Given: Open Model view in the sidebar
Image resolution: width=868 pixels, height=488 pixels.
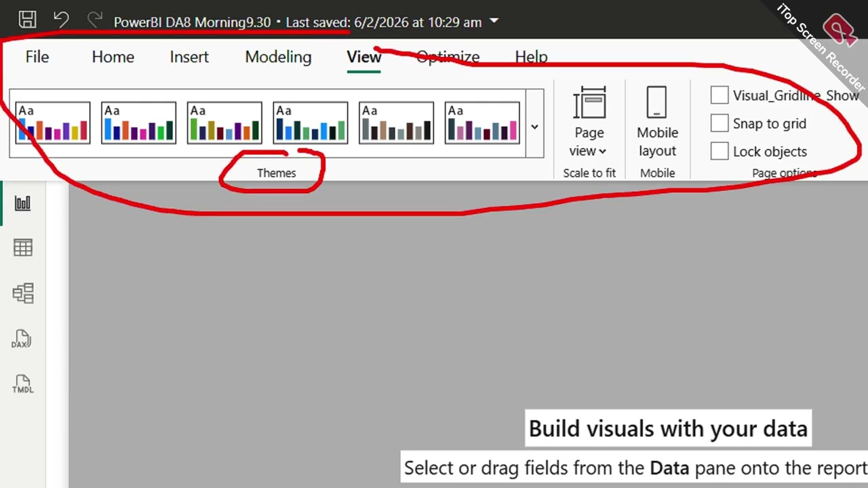Looking at the screenshot, I should coord(23,293).
